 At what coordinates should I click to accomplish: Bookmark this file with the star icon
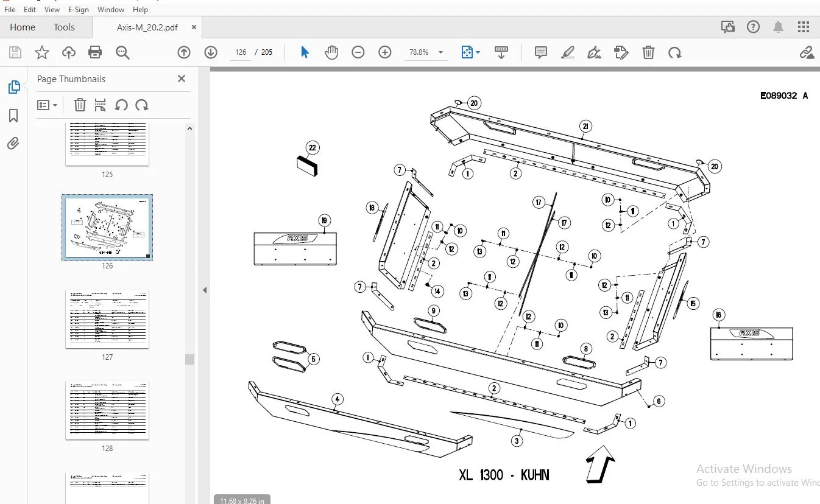pyautogui.click(x=42, y=52)
